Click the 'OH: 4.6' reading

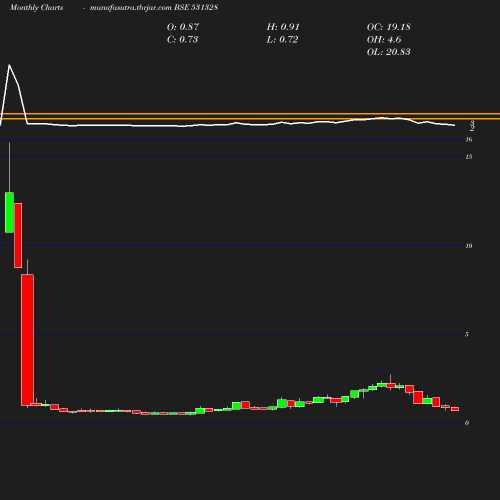(384, 40)
